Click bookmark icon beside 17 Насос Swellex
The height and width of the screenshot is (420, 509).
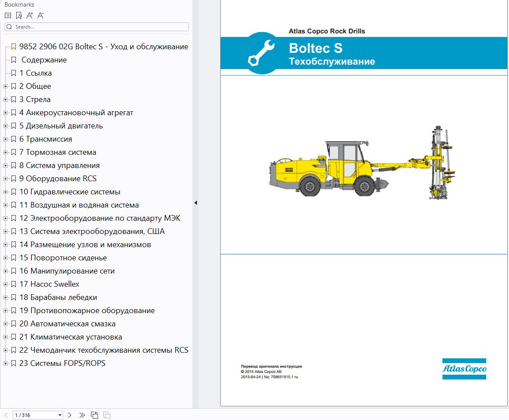coord(14,284)
